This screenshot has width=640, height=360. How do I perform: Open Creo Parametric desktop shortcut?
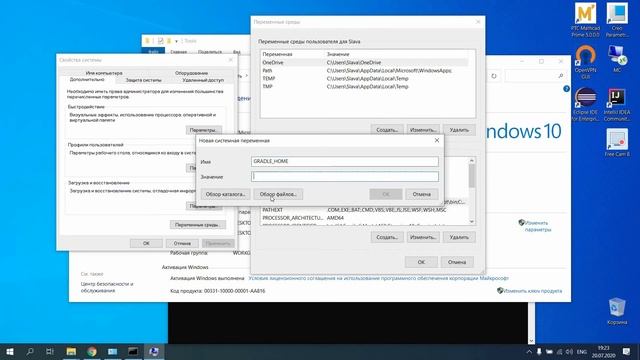[x=617, y=20]
